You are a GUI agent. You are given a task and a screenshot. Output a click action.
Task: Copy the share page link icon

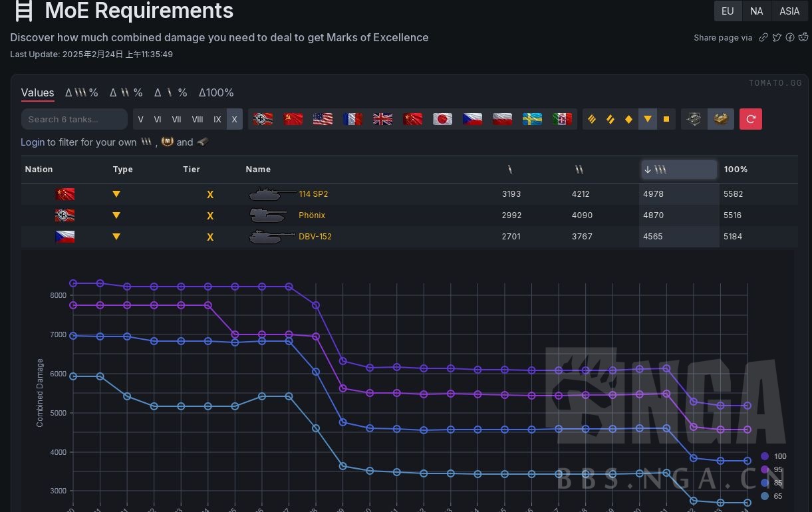(x=763, y=38)
